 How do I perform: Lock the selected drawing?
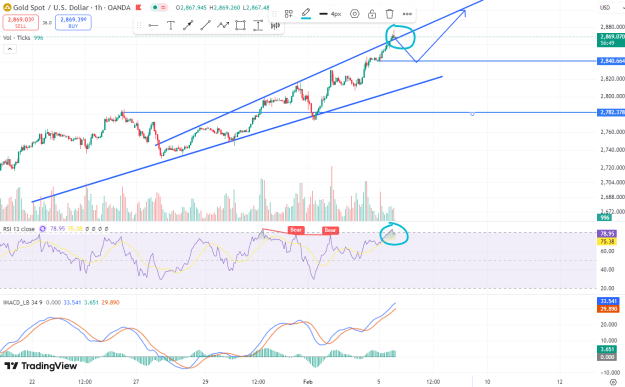pyautogui.click(x=372, y=14)
